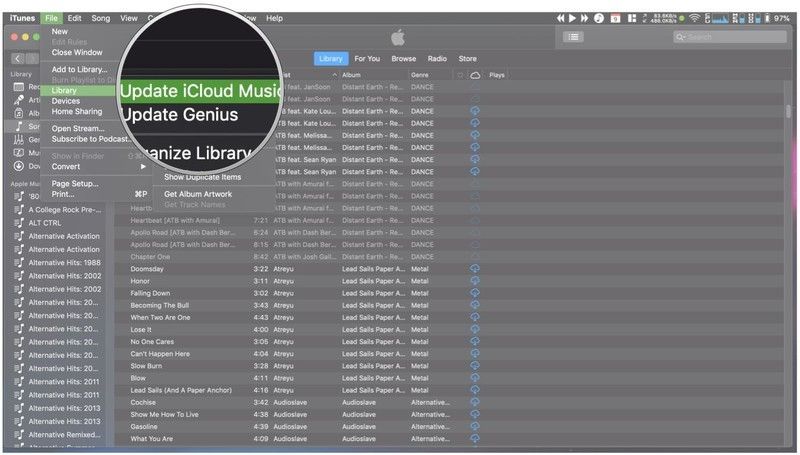The width and height of the screenshot is (800, 455).
Task: Open the Genres guitar icon in sidebar
Action: point(18,139)
